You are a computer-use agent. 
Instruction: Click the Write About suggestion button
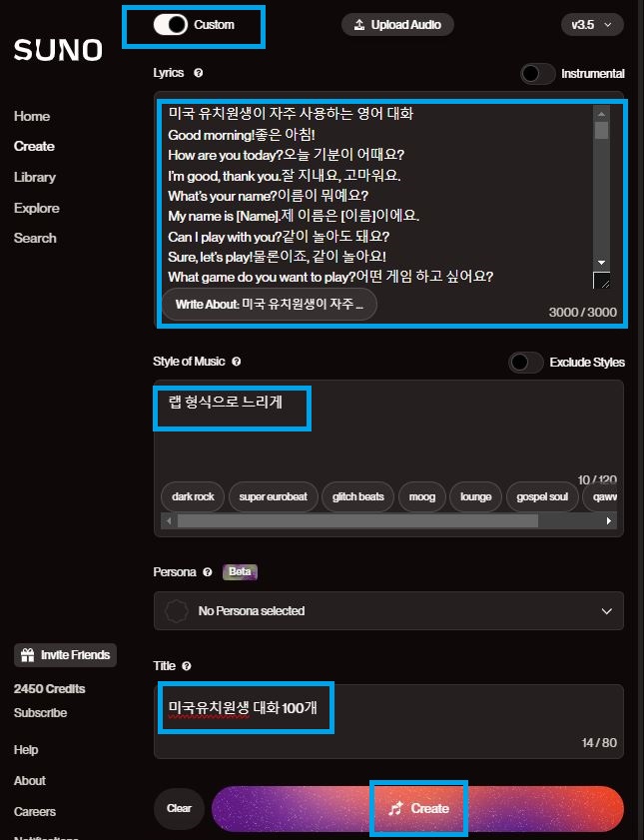[x=270, y=305]
